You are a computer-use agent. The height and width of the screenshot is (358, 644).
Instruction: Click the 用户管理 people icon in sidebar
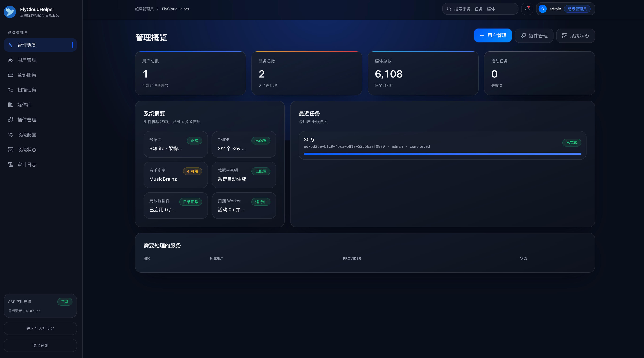tap(11, 60)
